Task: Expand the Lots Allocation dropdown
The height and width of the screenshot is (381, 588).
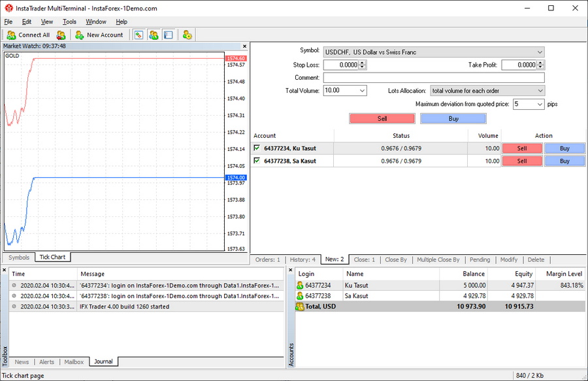Action: click(539, 91)
